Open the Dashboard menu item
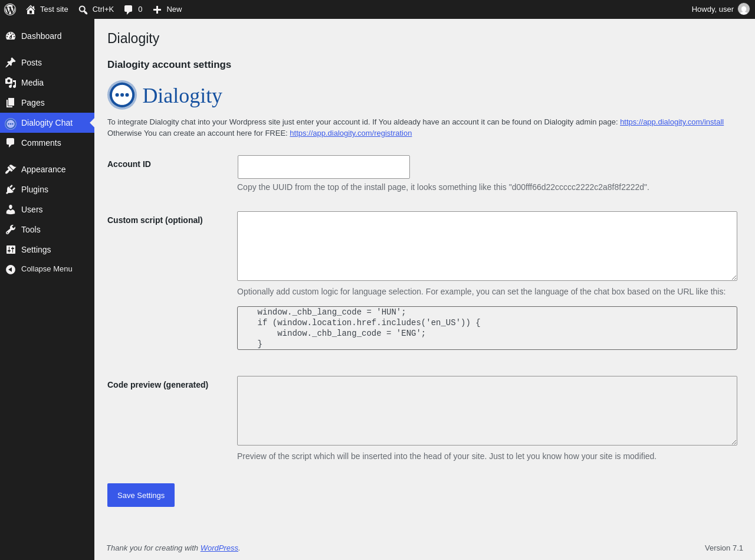The image size is (755, 560). 47,36
